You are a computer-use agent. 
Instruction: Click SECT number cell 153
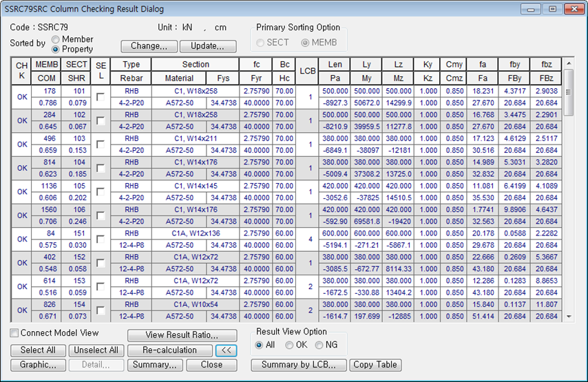[x=76, y=281]
